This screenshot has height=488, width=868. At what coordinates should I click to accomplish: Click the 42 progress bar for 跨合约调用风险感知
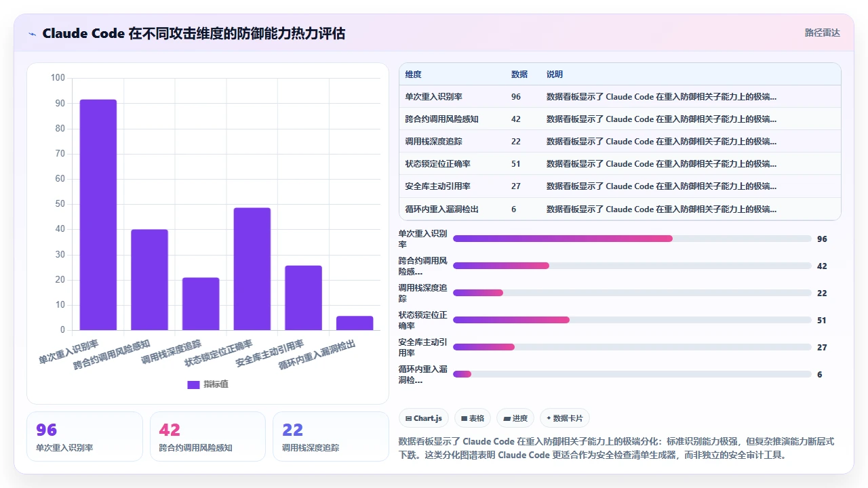pyautogui.click(x=632, y=266)
